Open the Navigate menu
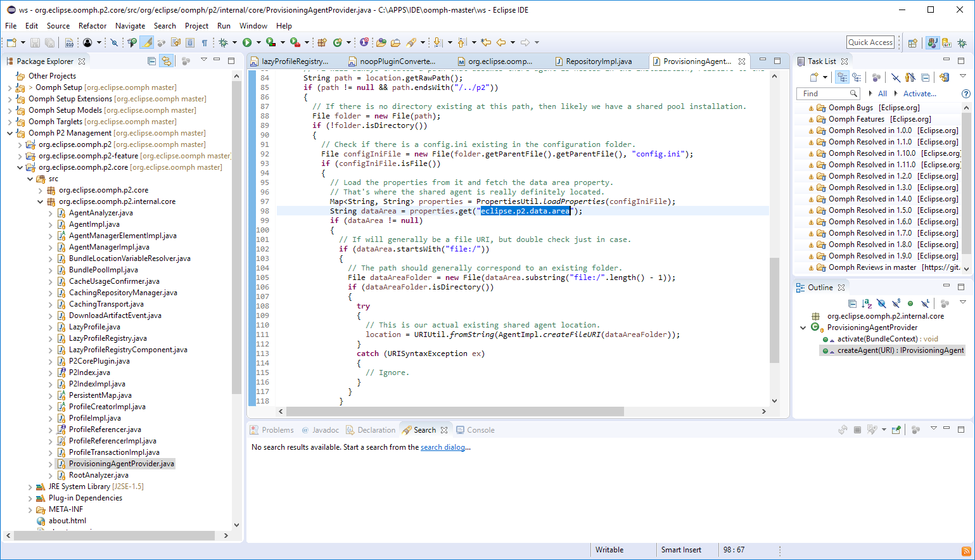Screen dimensions: 975x560 tap(130, 26)
